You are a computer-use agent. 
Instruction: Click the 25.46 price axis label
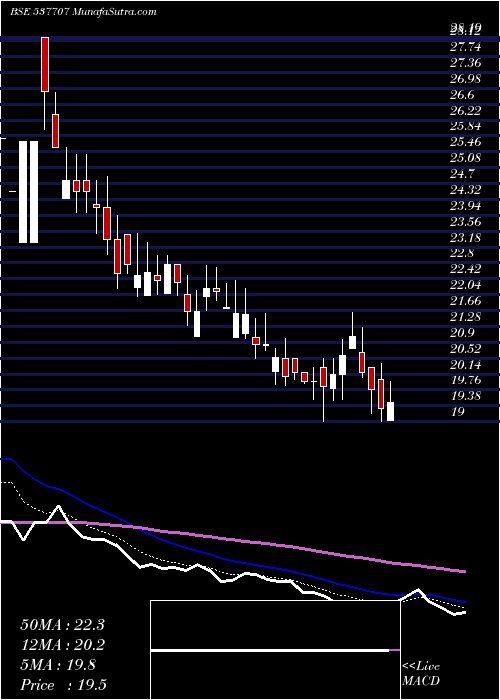pyautogui.click(x=466, y=142)
